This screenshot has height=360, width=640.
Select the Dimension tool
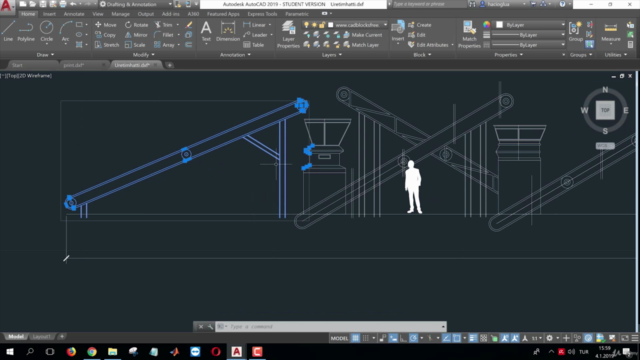(228, 31)
